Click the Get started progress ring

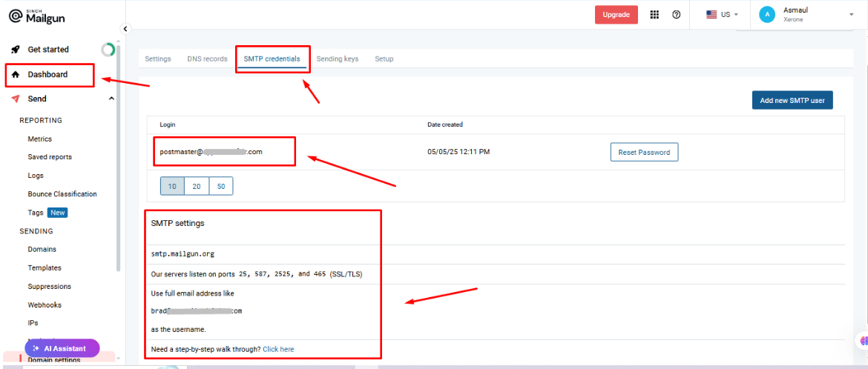pos(108,50)
